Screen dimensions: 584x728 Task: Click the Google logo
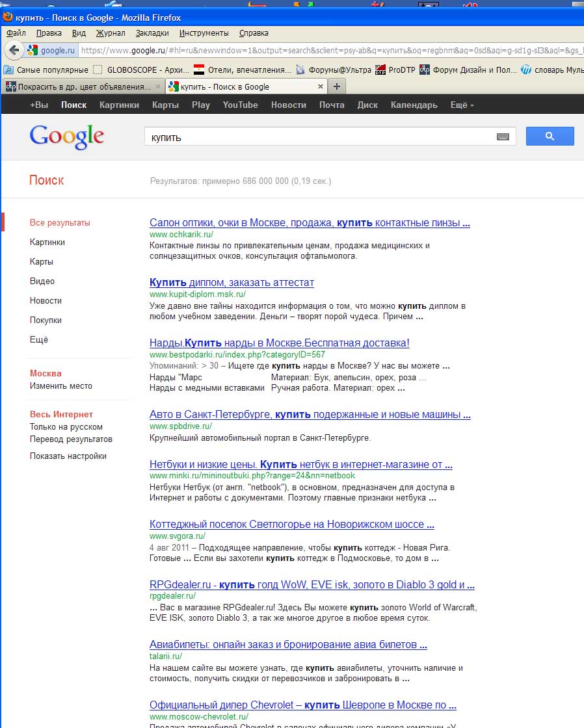click(67, 136)
